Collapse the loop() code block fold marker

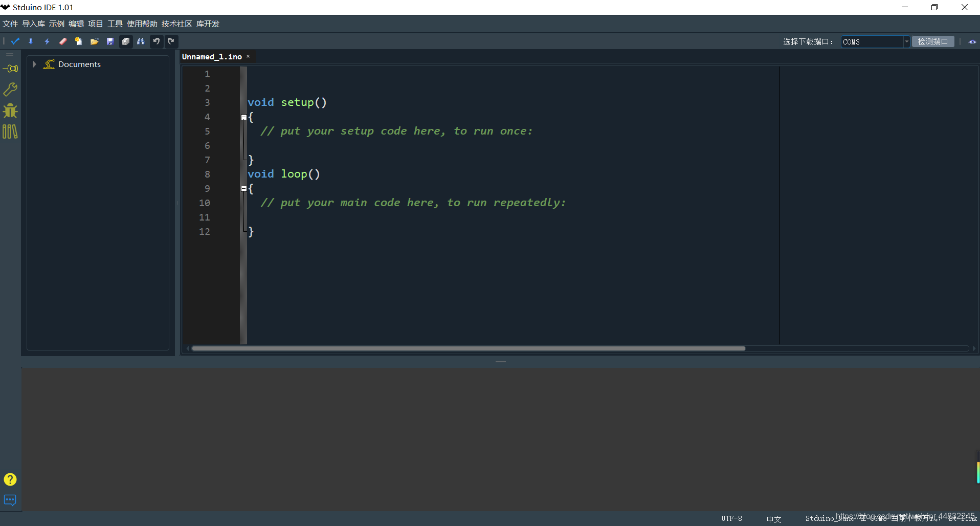244,189
